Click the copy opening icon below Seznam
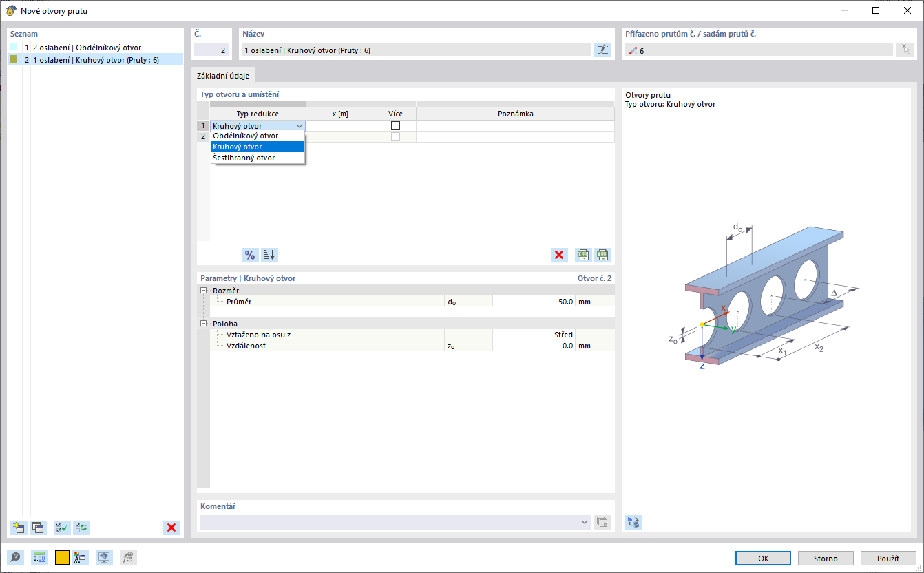 [x=38, y=528]
